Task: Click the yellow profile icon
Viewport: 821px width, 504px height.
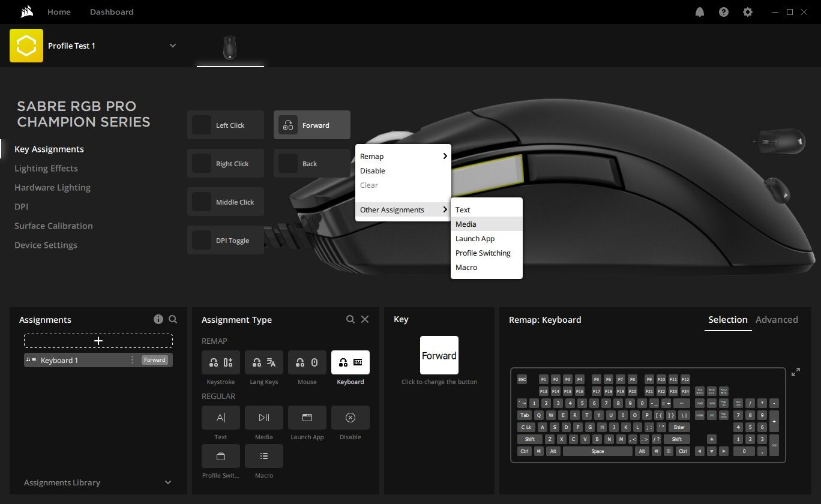Action: pyautogui.click(x=26, y=46)
